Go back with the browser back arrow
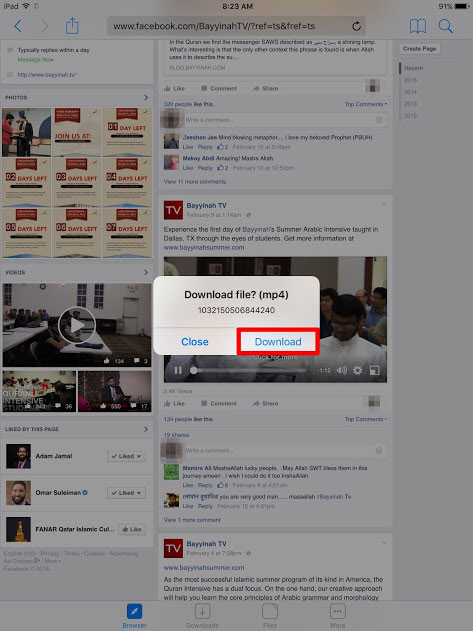The width and height of the screenshot is (473, 631). pyautogui.click(x=18, y=26)
